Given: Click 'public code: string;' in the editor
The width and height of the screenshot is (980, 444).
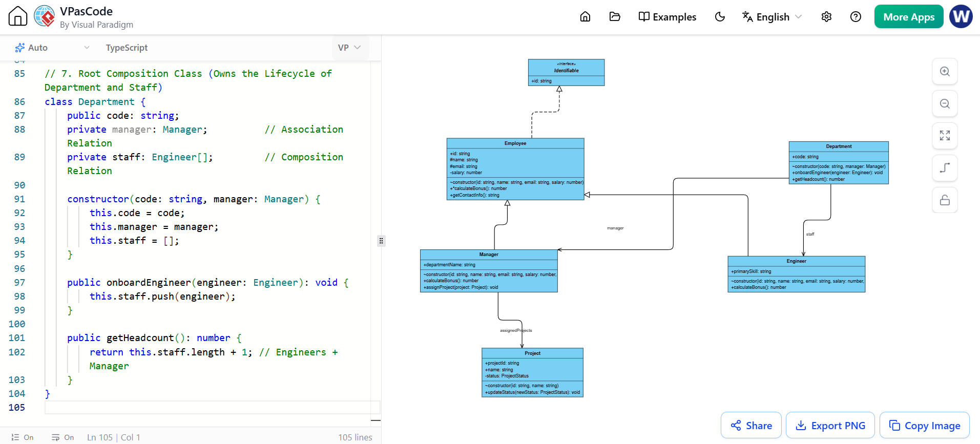Looking at the screenshot, I should pos(123,116).
